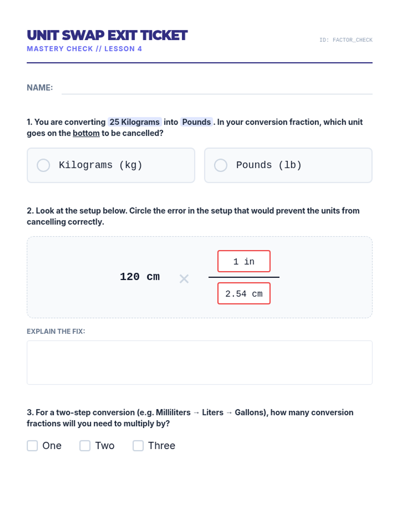The width and height of the screenshot is (399, 532).
Task: Click the NAME input line
Action: tap(217, 88)
